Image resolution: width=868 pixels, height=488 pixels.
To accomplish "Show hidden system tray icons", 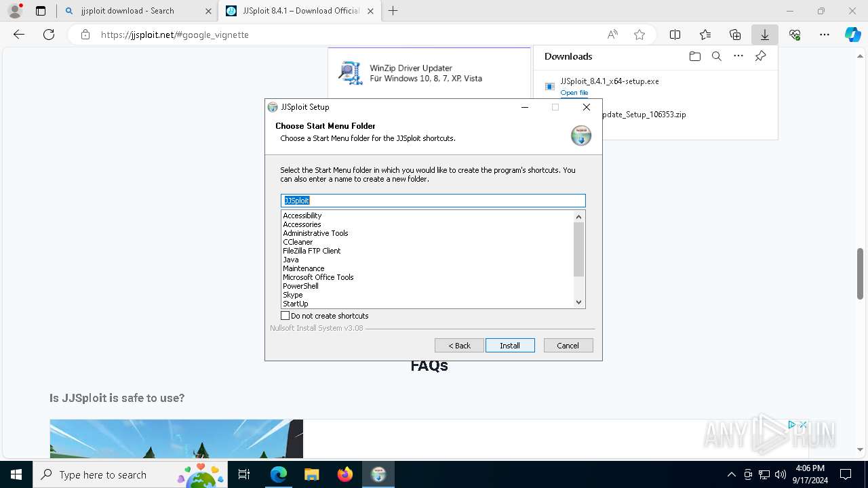I will pos(731,474).
